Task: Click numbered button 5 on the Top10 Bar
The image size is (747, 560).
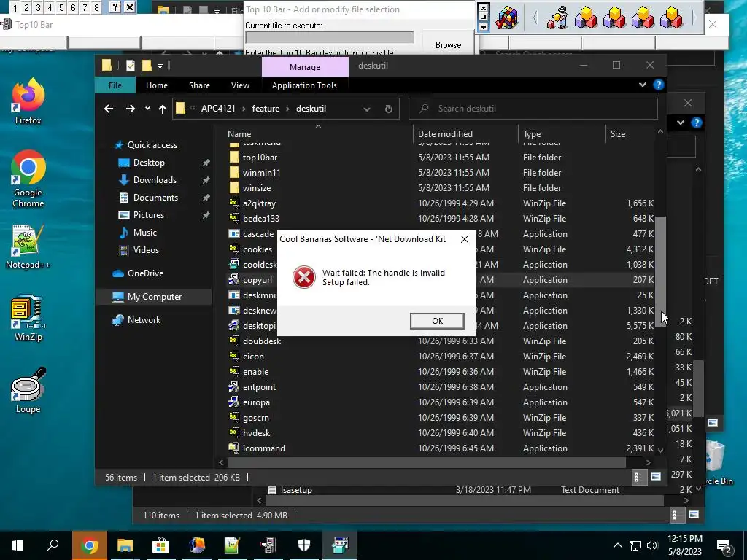Action: (61, 7)
